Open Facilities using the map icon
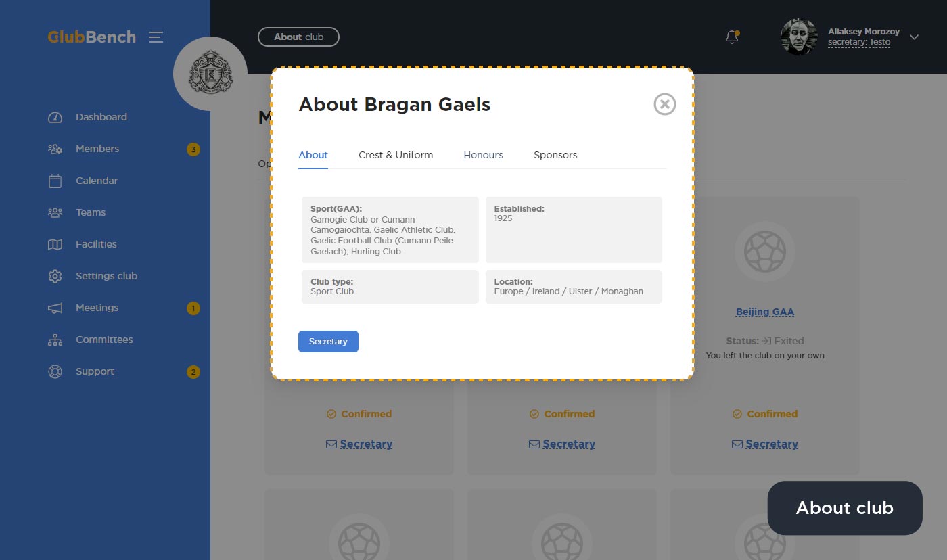 click(x=55, y=245)
